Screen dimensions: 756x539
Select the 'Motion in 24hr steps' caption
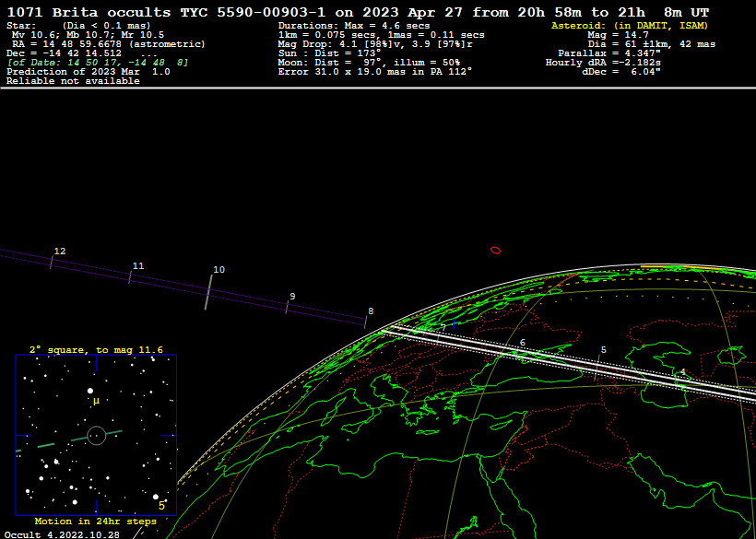[x=96, y=521]
